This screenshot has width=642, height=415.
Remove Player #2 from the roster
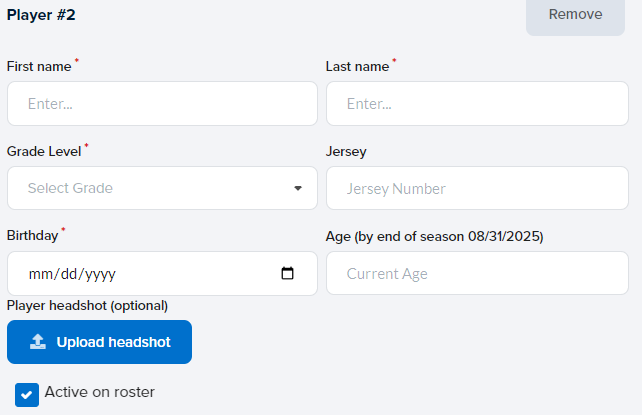coord(575,15)
